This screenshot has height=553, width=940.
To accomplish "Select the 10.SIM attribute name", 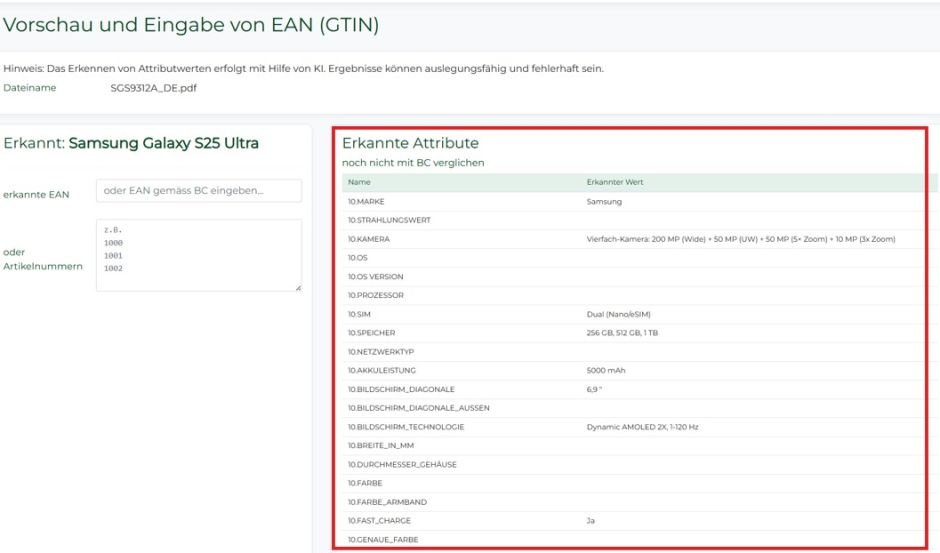I will 359,314.
